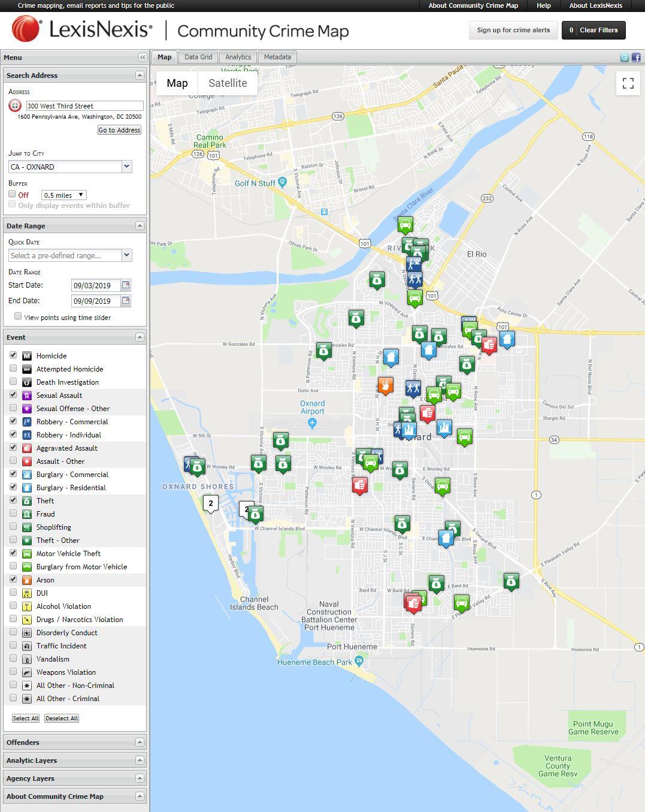Open the Metadata tab

click(x=277, y=58)
